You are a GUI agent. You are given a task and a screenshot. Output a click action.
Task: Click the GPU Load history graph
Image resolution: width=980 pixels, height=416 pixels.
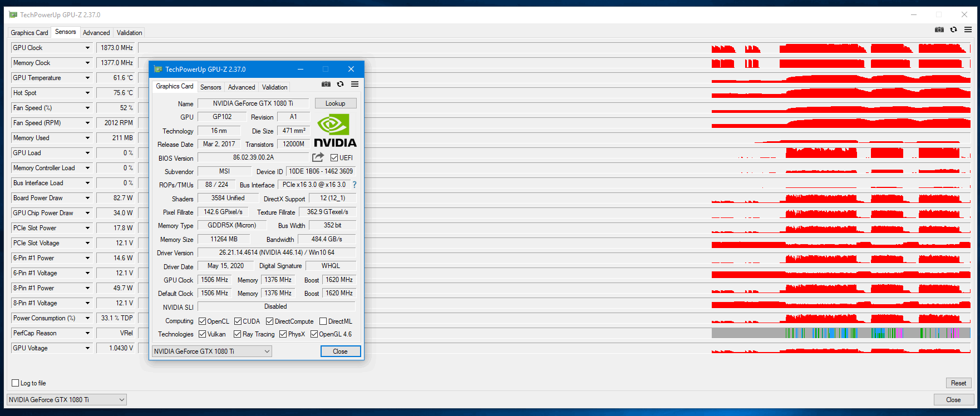[554, 153]
